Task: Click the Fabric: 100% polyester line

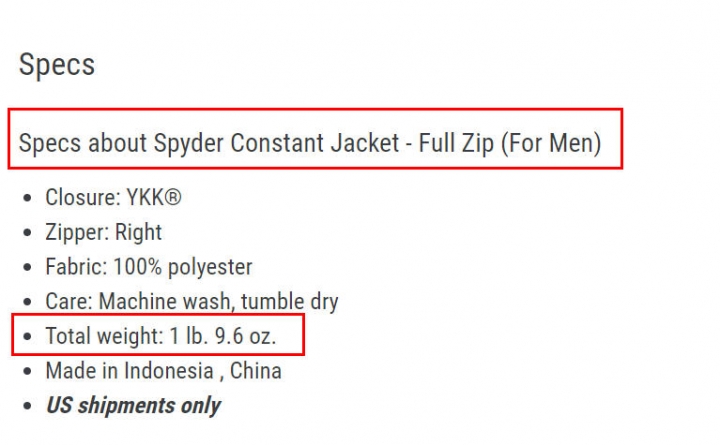Action: tap(149, 267)
